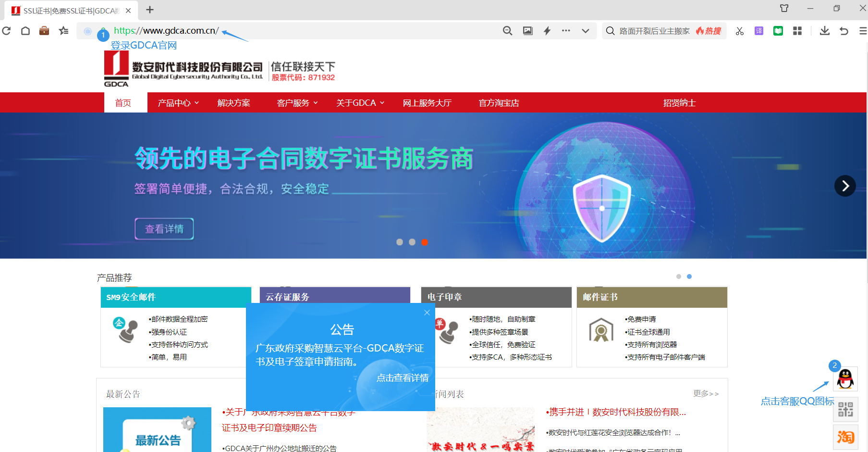Open the 数安时代 news thumbnail image
The width and height of the screenshot is (868, 452).
tap(481, 429)
